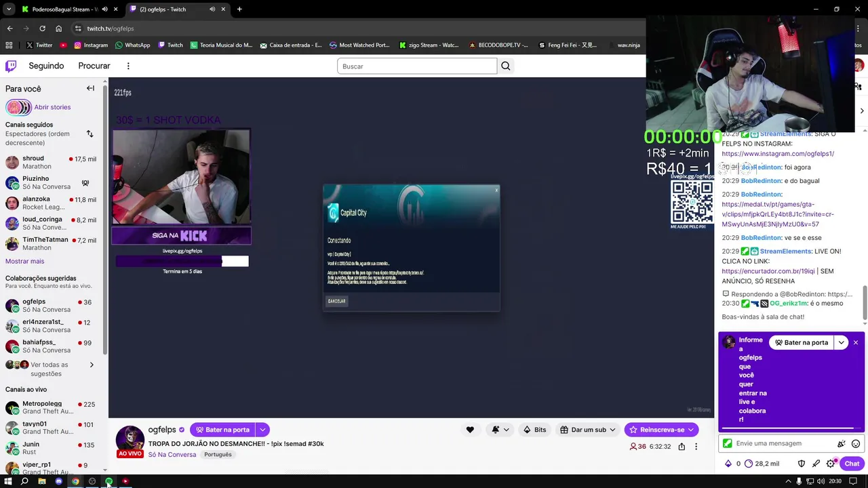The height and width of the screenshot is (488, 868).
Task: Expand the notification bell dropdown arrow
Action: [507, 430]
